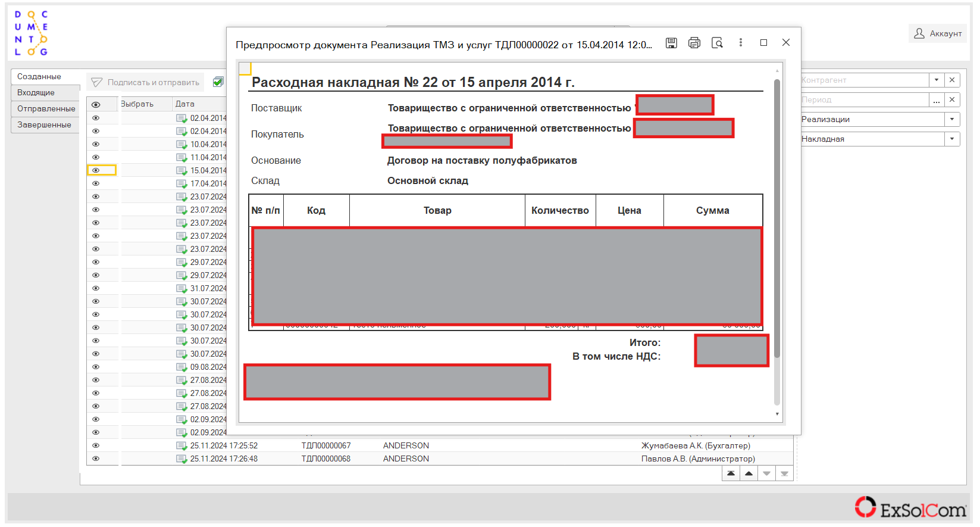Click the Количество column header in preview
The width and height of the screenshot is (980, 527).
(x=560, y=210)
